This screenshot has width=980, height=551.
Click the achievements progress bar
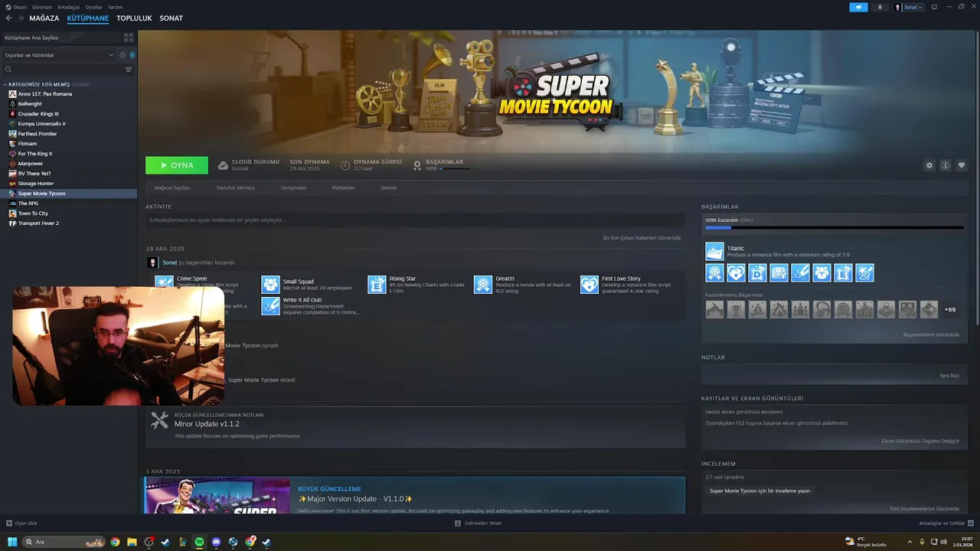[835, 227]
